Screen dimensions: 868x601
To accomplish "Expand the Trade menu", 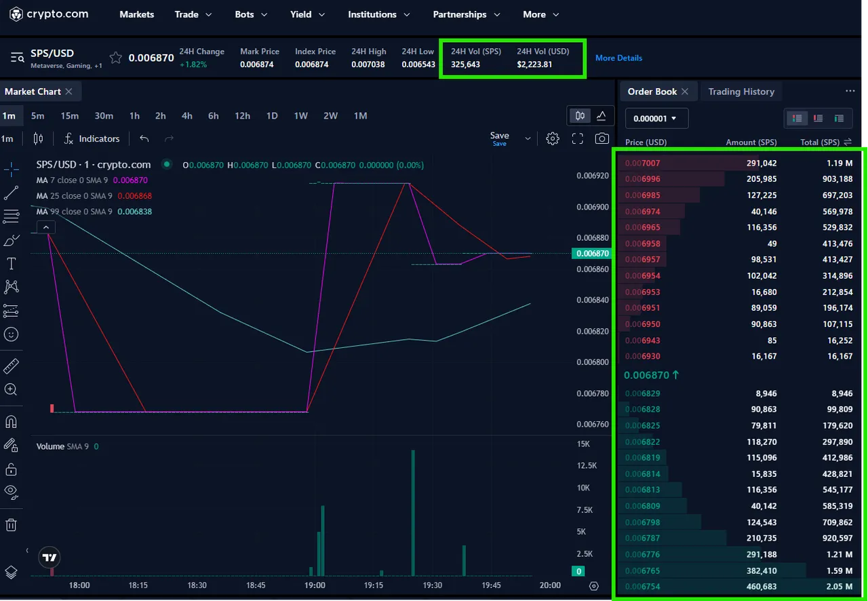I will (x=193, y=14).
